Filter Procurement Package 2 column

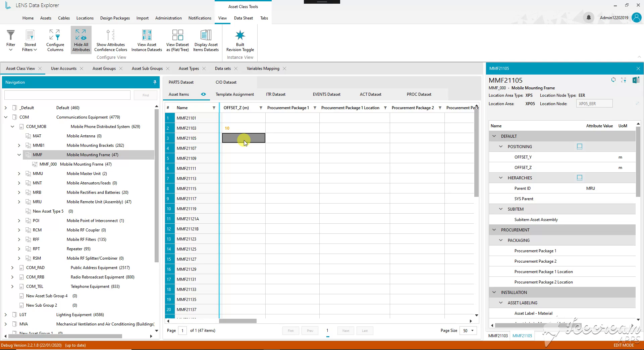tap(440, 108)
